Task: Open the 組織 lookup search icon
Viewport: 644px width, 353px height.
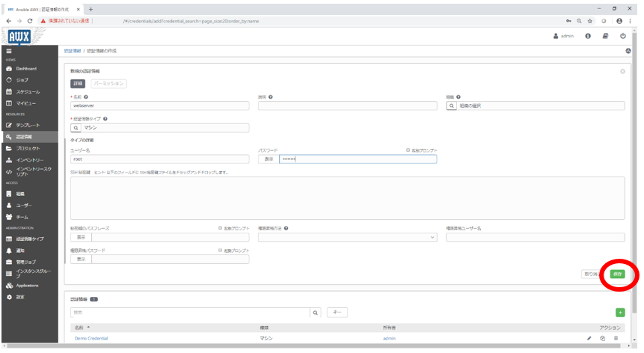Action: (452, 105)
